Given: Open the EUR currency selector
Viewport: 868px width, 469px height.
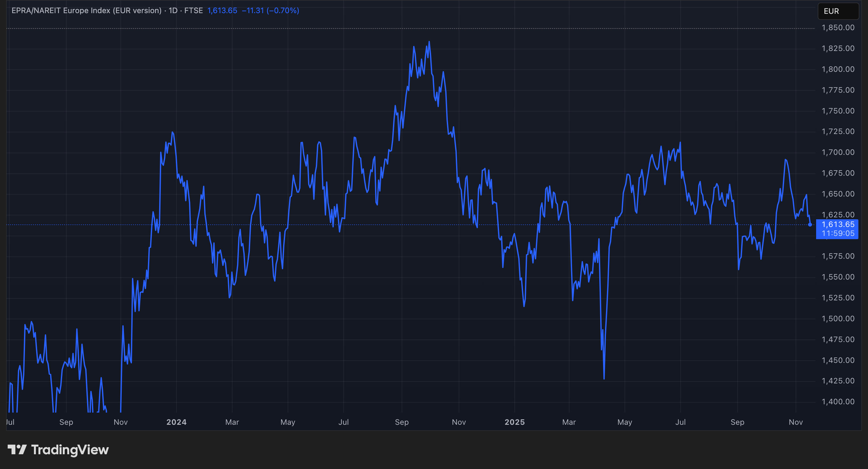Looking at the screenshot, I should click(x=838, y=11).
